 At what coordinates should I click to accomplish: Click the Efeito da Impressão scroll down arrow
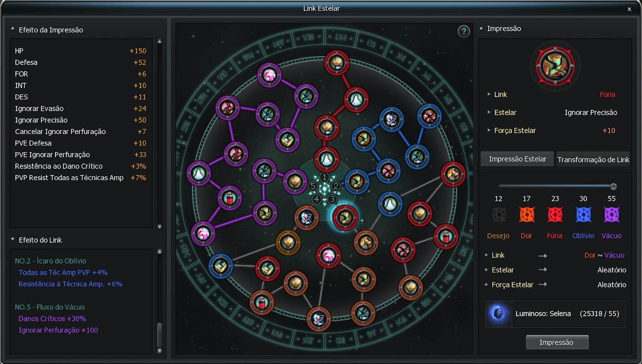(x=159, y=227)
